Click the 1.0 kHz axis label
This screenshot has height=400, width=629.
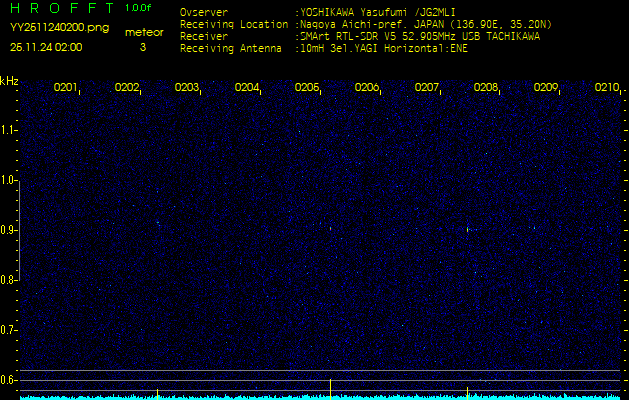(7, 181)
